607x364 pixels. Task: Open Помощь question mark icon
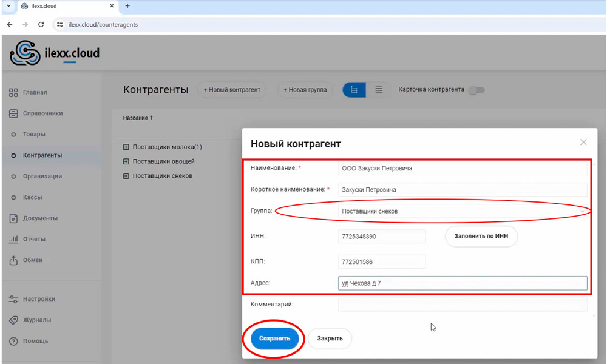pyautogui.click(x=13, y=341)
